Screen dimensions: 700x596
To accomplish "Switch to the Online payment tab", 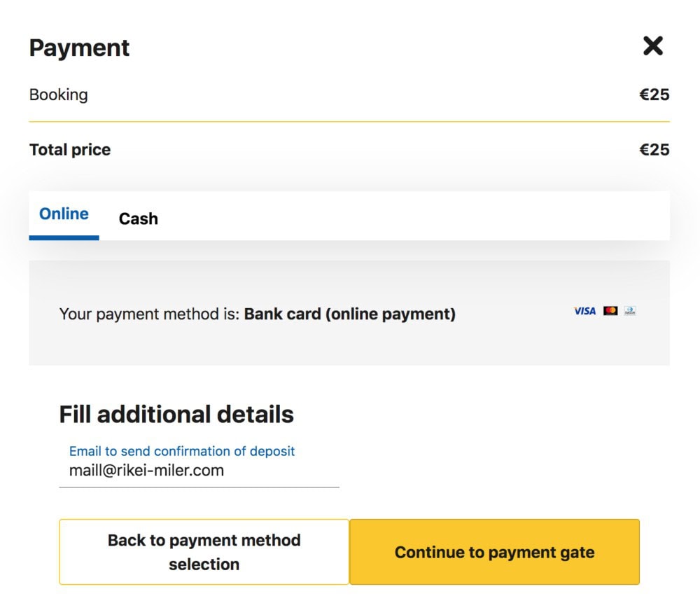I will pyautogui.click(x=64, y=214).
